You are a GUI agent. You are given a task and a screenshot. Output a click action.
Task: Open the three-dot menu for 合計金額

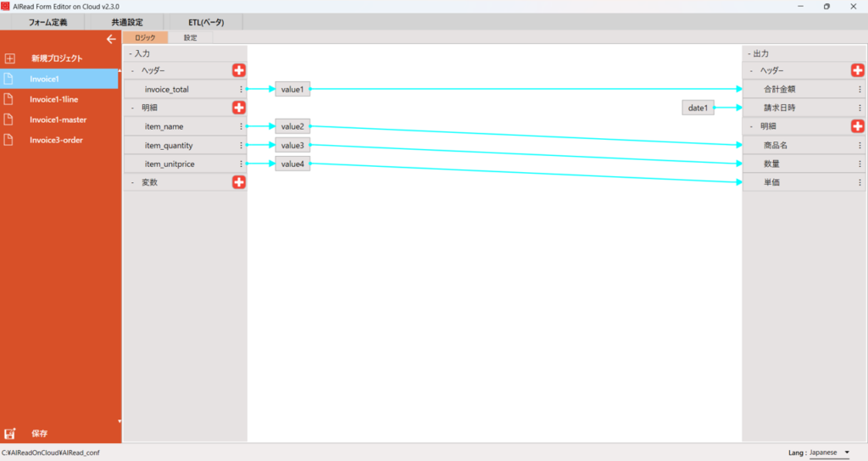click(x=860, y=89)
